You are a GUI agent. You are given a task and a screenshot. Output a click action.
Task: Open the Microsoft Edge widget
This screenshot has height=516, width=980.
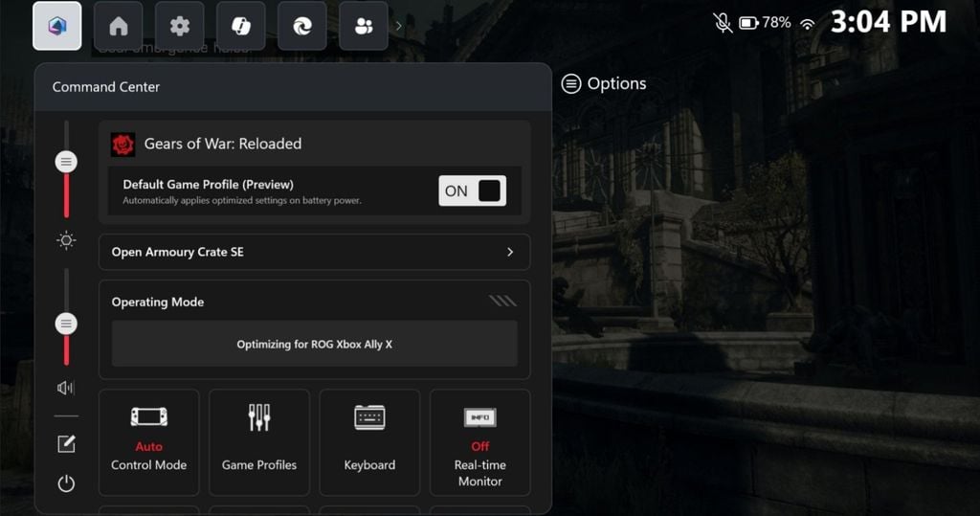point(302,27)
